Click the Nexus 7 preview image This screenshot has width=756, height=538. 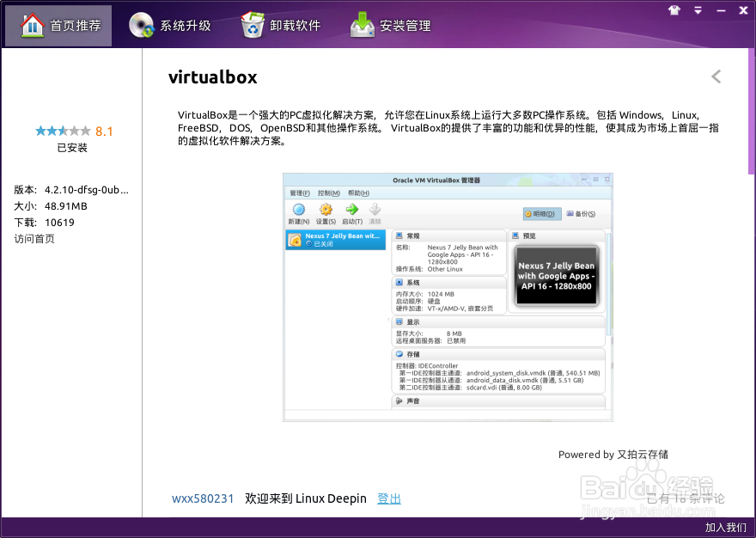[x=556, y=276]
